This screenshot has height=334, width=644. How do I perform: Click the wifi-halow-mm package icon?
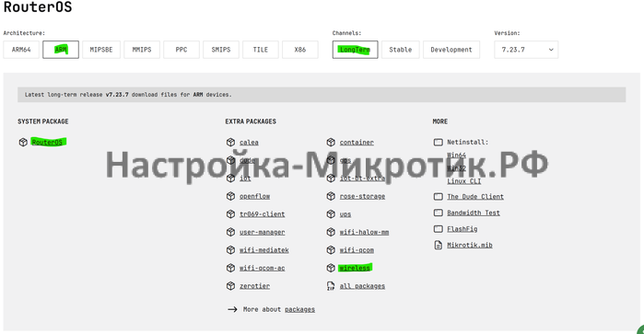click(x=331, y=232)
